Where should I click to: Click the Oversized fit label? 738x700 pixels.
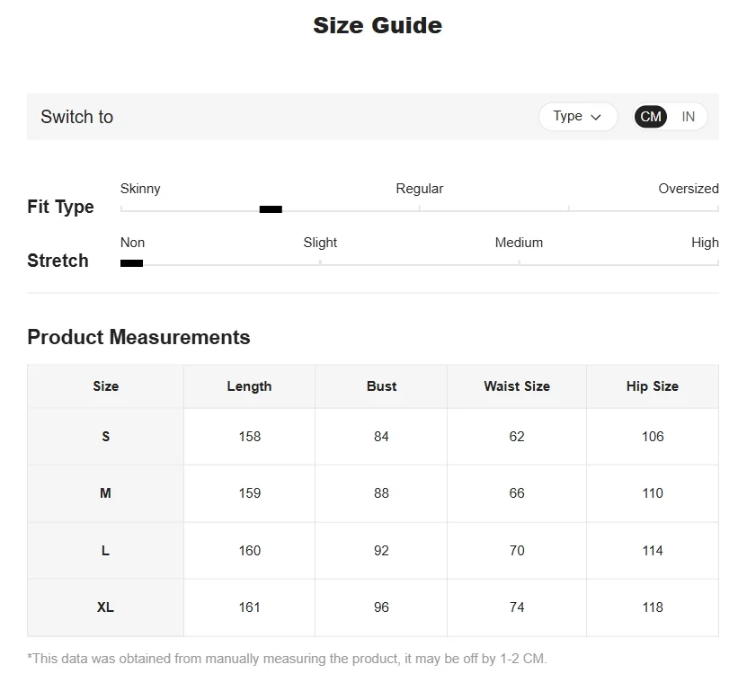point(688,189)
